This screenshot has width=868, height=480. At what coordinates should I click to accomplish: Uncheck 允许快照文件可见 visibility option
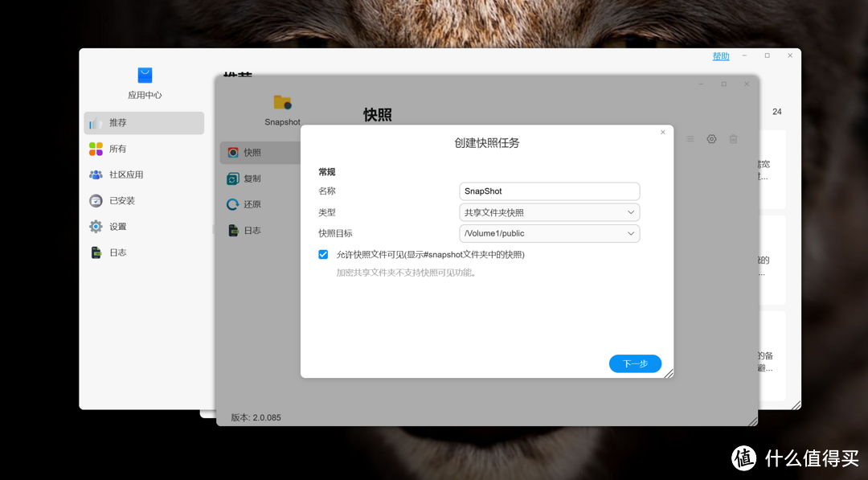pyautogui.click(x=323, y=254)
